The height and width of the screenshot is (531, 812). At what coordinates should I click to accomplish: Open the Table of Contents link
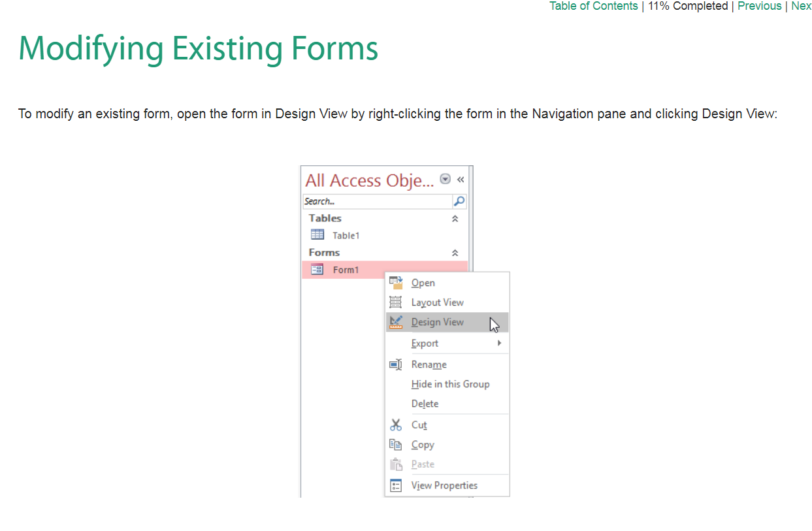tap(593, 6)
